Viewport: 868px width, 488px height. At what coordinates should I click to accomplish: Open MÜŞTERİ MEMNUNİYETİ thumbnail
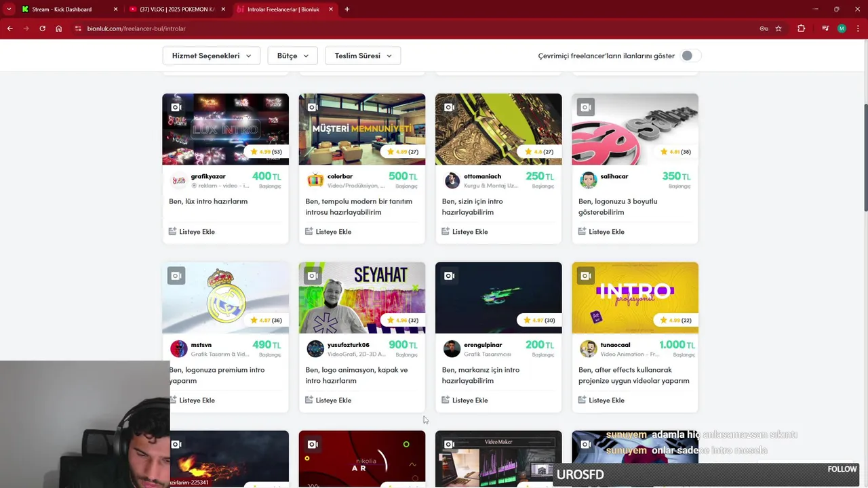tap(362, 129)
